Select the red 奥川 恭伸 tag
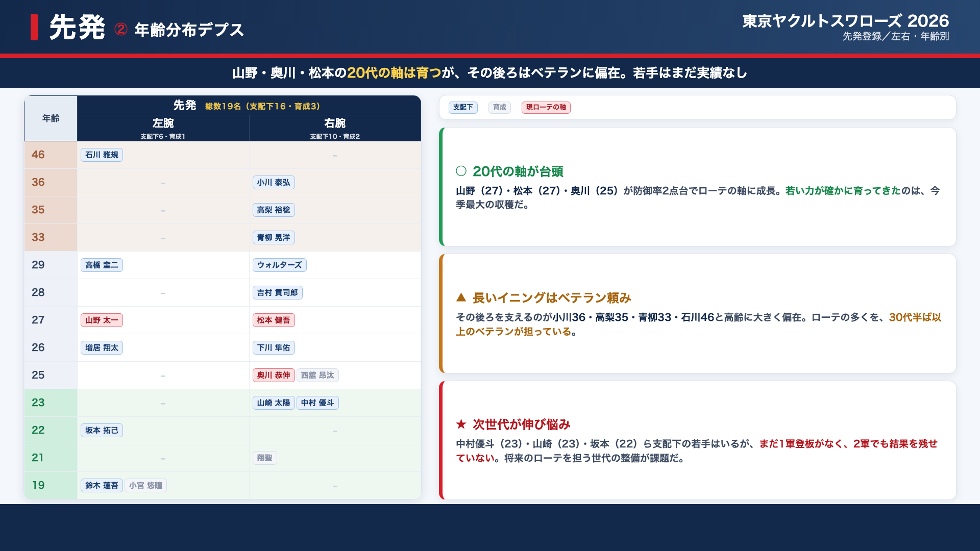 (x=274, y=375)
